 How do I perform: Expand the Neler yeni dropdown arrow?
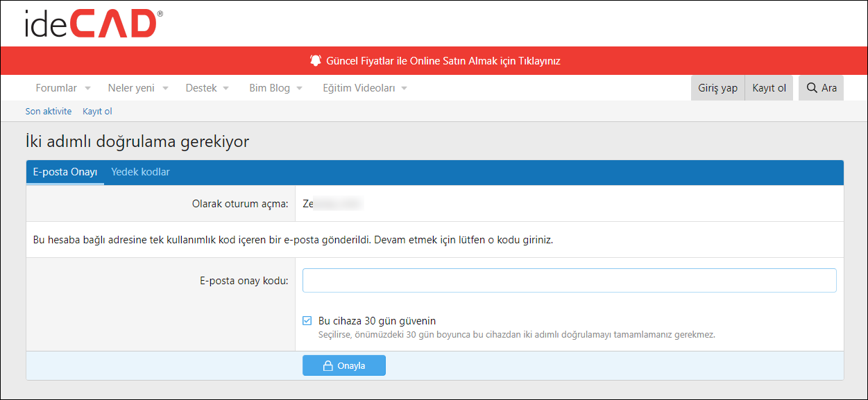[165, 89]
